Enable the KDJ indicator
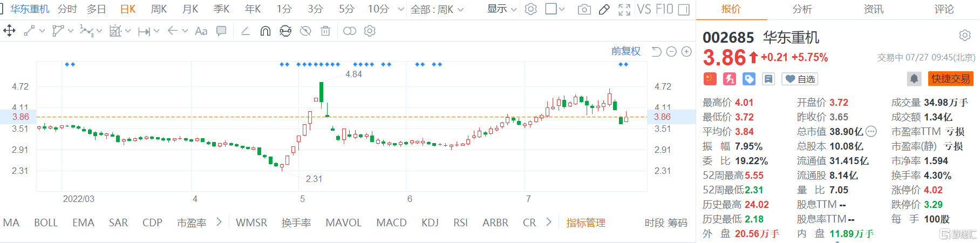The width and height of the screenshot is (980, 243). pos(430,222)
